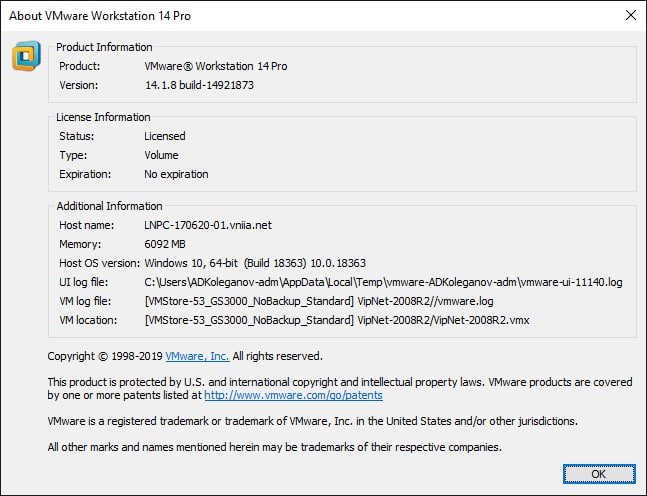Click the VMware Workstation logo icon
647x496 pixels.
pos(26,56)
